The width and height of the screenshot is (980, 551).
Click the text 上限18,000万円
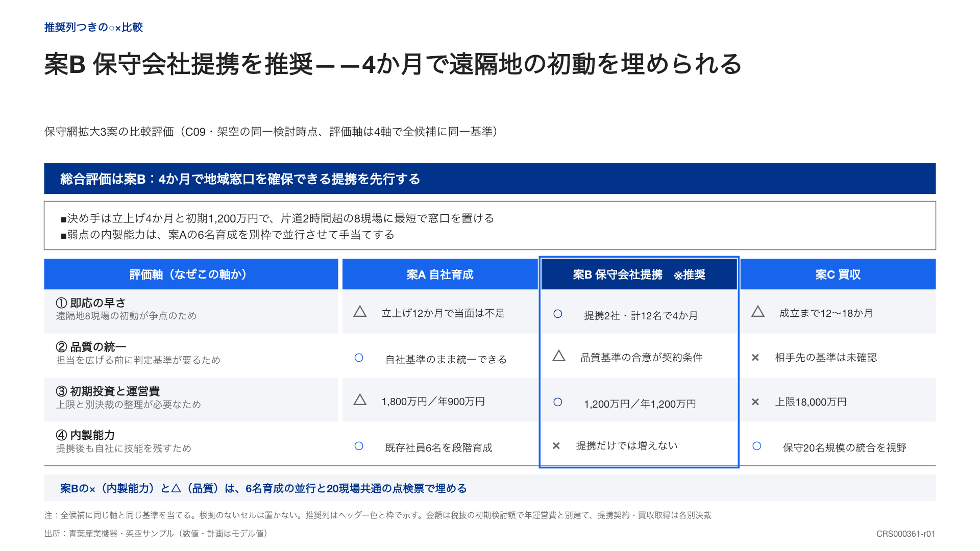click(x=811, y=402)
